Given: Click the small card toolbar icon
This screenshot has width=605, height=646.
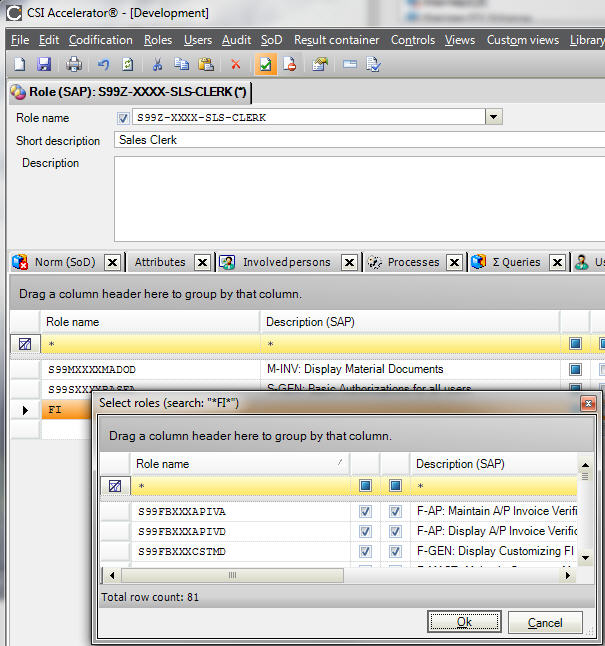Looking at the screenshot, I should pyautogui.click(x=349, y=64).
